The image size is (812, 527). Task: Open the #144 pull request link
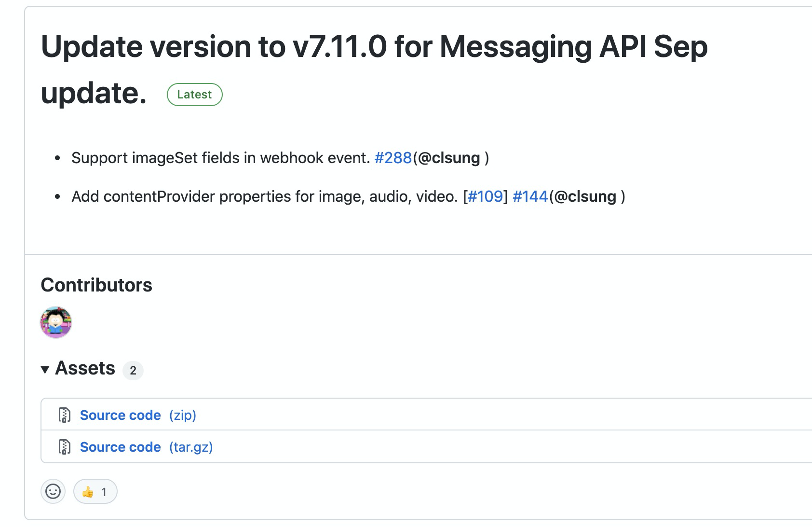click(530, 196)
